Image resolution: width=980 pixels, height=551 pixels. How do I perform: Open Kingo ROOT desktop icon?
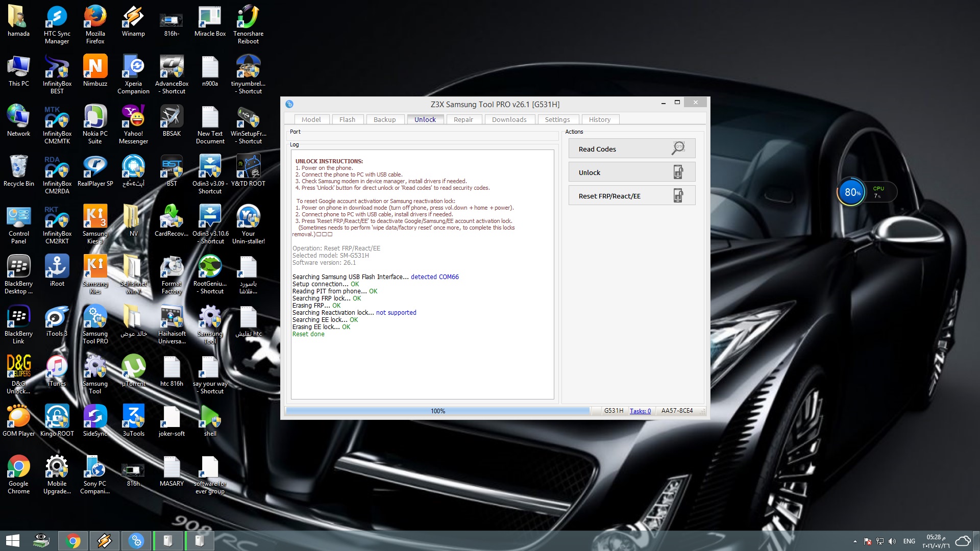(x=57, y=421)
